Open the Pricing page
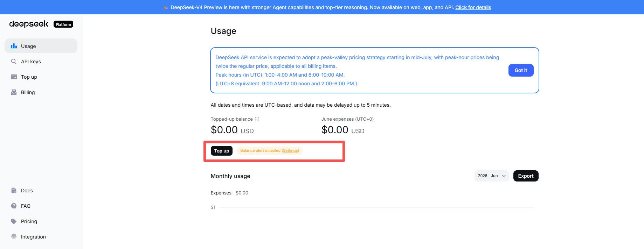644x249 pixels. click(41, 221)
